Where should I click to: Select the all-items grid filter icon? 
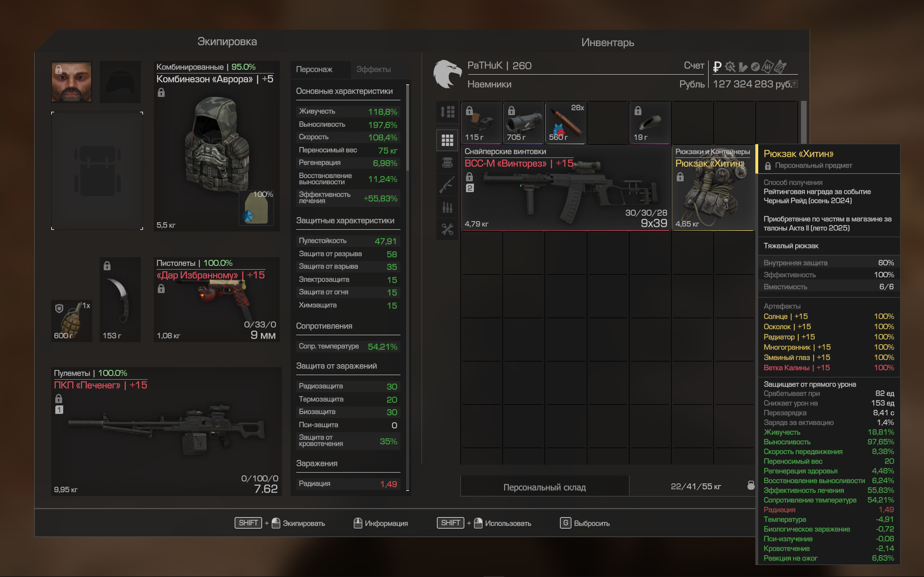pos(447,140)
